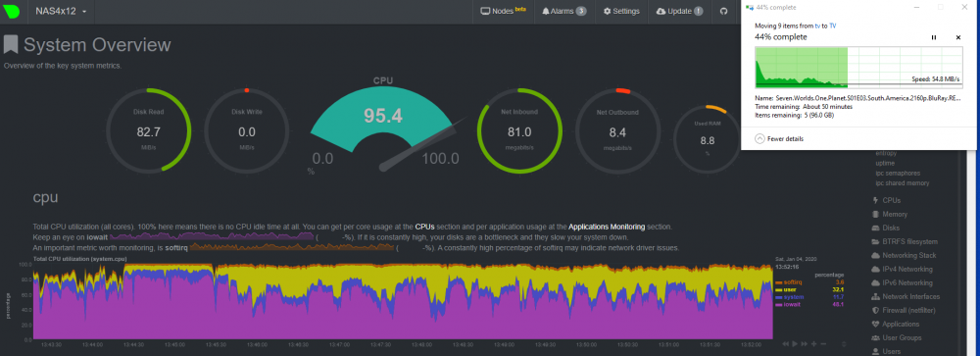Image resolution: width=980 pixels, height=356 pixels.
Task: Open netdata Settings
Action: [621, 11]
